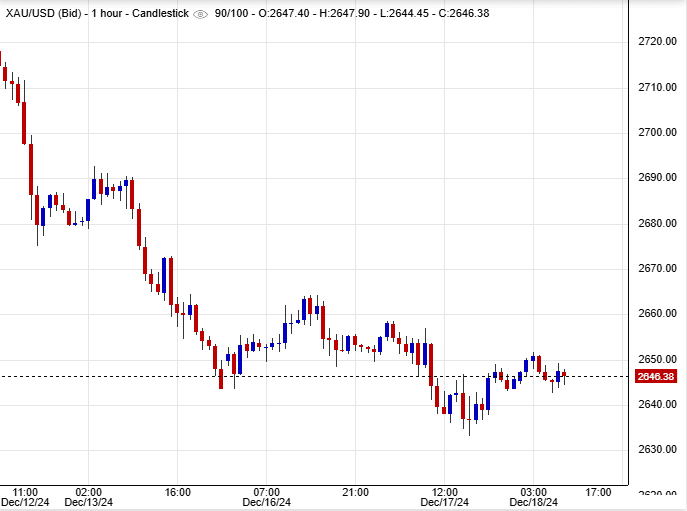Click the 17:00 time axis label
Viewport: 687px width, 511px height.
pyautogui.click(x=598, y=492)
